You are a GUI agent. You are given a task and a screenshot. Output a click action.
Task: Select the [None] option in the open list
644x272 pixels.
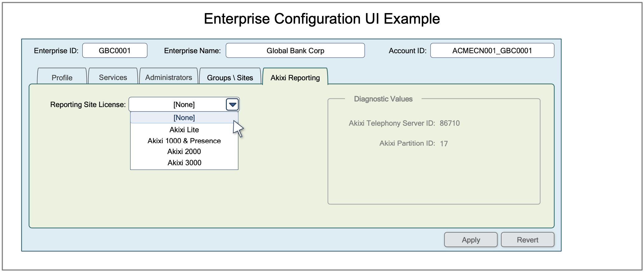(x=184, y=118)
